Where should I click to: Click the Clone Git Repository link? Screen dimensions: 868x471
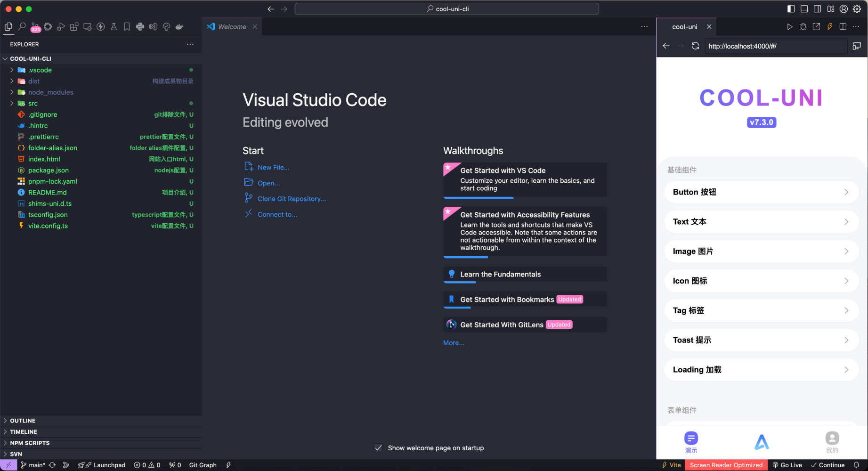click(292, 199)
